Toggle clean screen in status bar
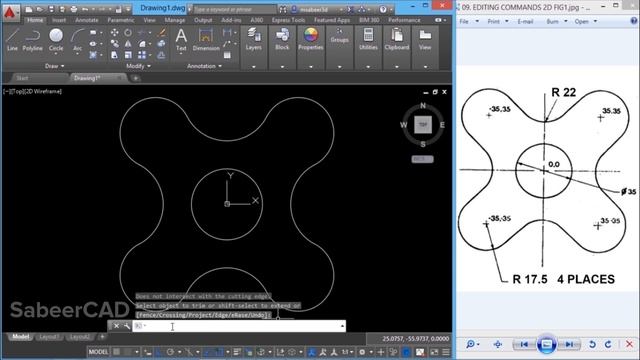Screen dimensions: 640x360 (434, 352)
